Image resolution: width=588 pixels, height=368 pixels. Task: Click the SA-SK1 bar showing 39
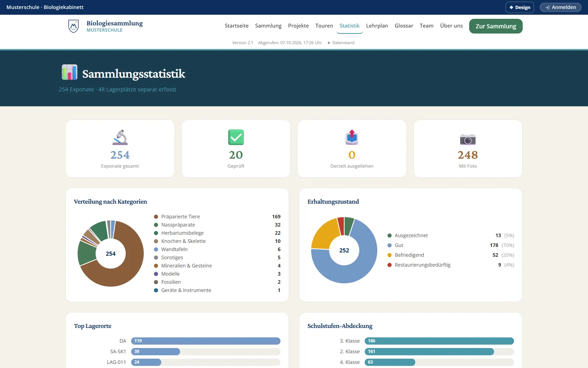[155, 352]
